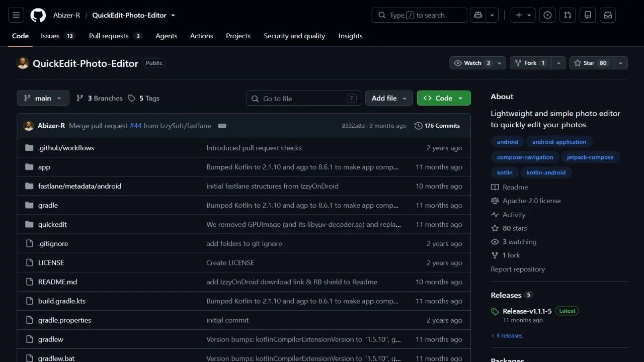Viewport: 644px width, 362px height.
Task: Open the main branch selector
Action: [x=43, y=98]
